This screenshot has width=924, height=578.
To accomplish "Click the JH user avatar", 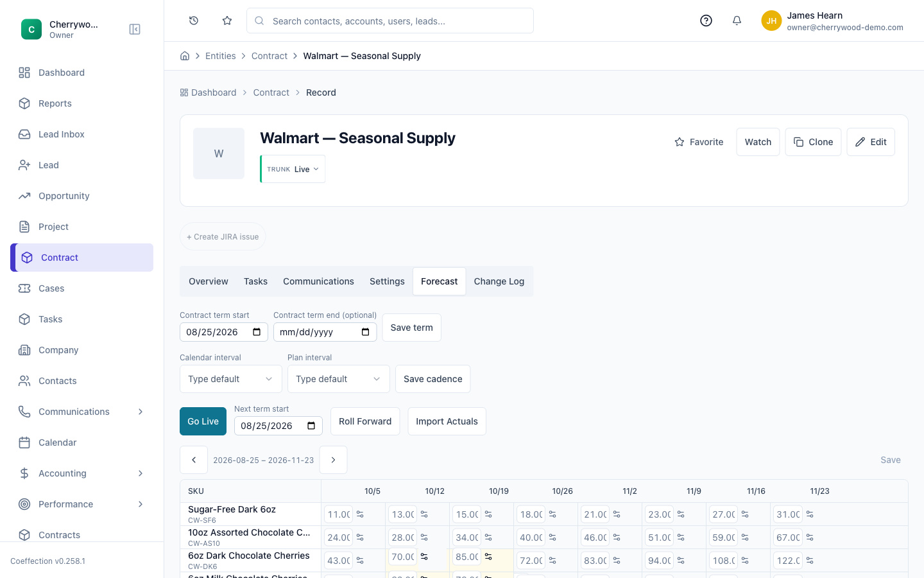I will (771, 21).
